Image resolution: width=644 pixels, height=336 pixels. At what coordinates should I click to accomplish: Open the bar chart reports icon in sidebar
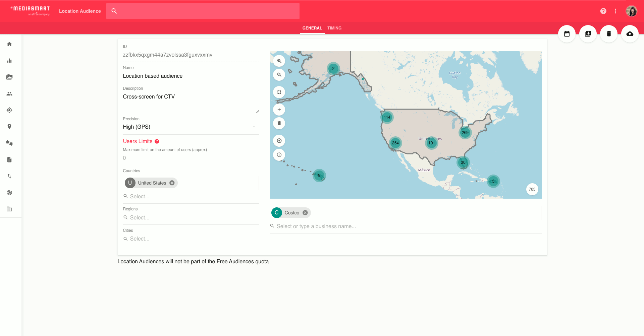9,61
